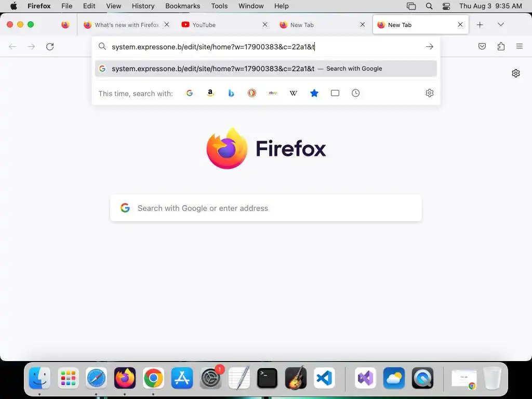
Task: Search this time with Wikipedia icon
Action: [294, 93]
